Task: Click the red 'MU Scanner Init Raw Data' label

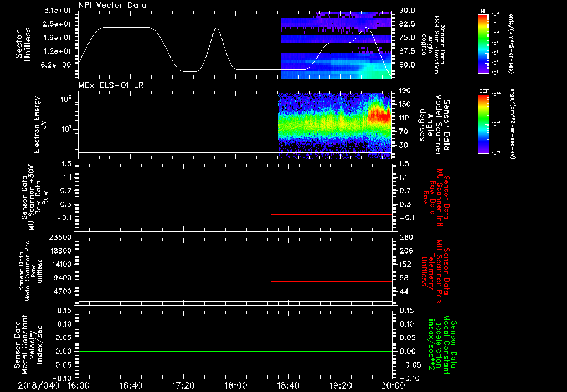Action: (x=436, y=198)
